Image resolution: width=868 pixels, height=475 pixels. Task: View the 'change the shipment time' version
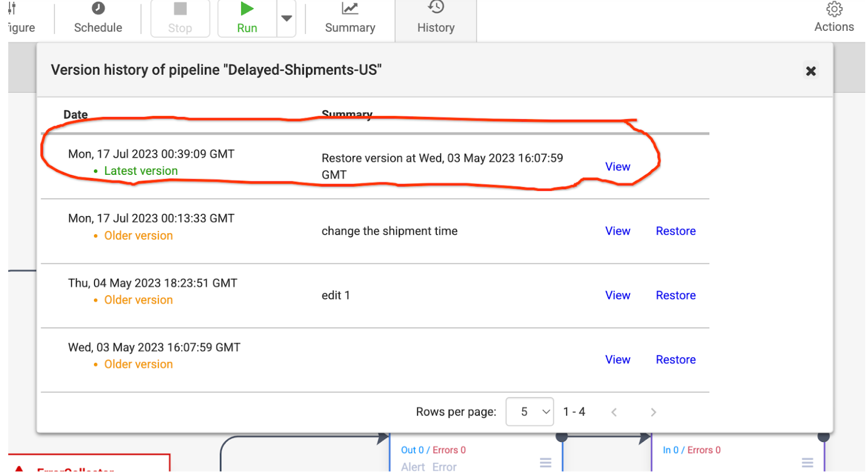coord(617,231)
